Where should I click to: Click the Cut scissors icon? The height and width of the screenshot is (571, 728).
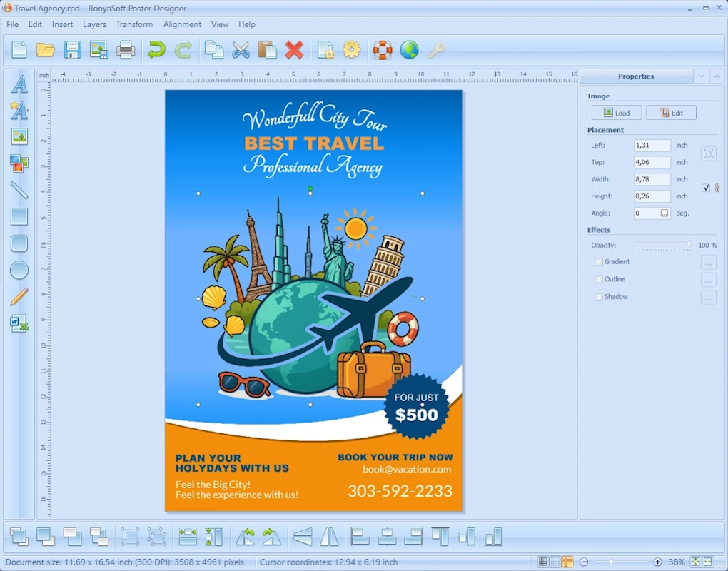(x=241, y=50)
